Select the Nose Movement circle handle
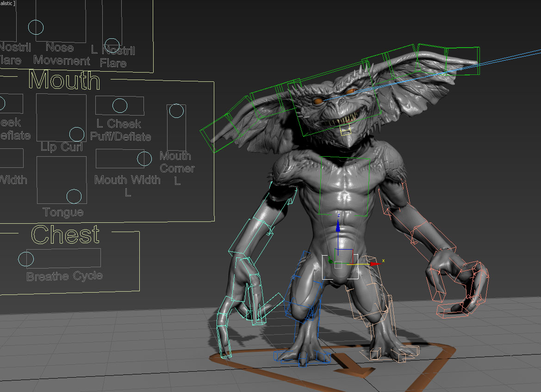The width and height of the screenshot is (541, 392). [x=36, y=27]
